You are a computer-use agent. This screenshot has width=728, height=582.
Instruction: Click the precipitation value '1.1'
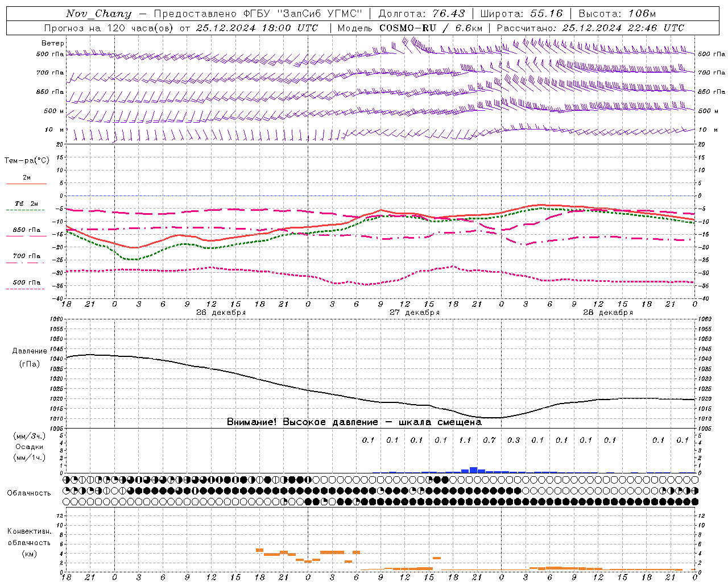click(465, 440)
